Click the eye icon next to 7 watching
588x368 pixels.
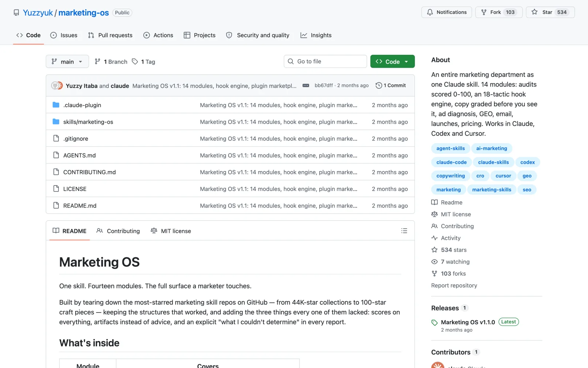[434, 262]
